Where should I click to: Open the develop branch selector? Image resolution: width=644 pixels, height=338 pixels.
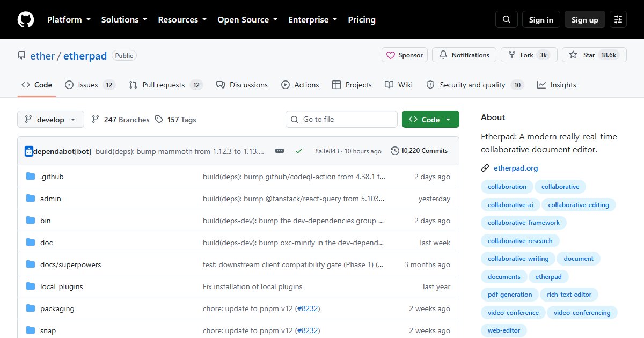tap(50, 120)
